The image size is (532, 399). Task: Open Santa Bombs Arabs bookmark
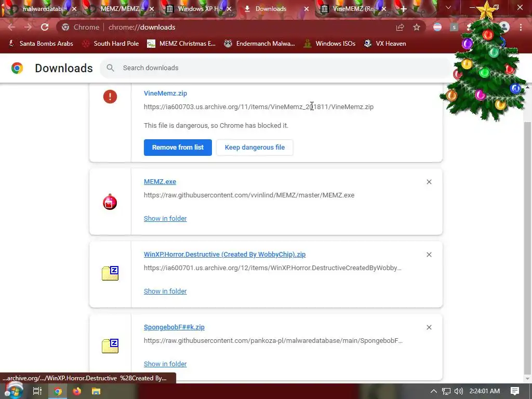41,44
